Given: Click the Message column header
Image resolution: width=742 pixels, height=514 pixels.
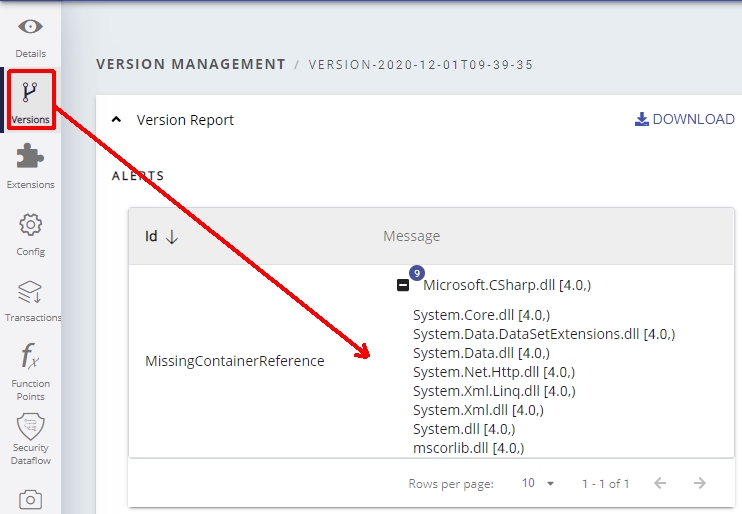Looking at the screenshot, I should (x=411, y=237).
